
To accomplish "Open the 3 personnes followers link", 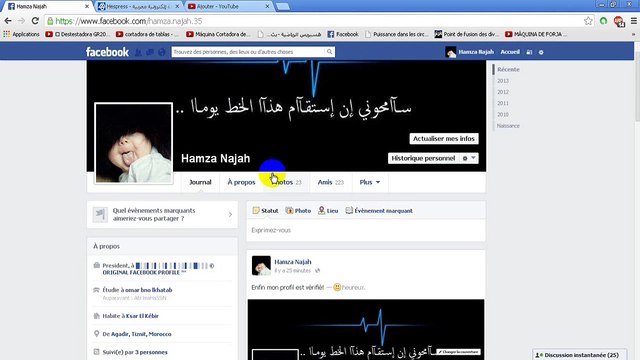I will click(151, 352).
